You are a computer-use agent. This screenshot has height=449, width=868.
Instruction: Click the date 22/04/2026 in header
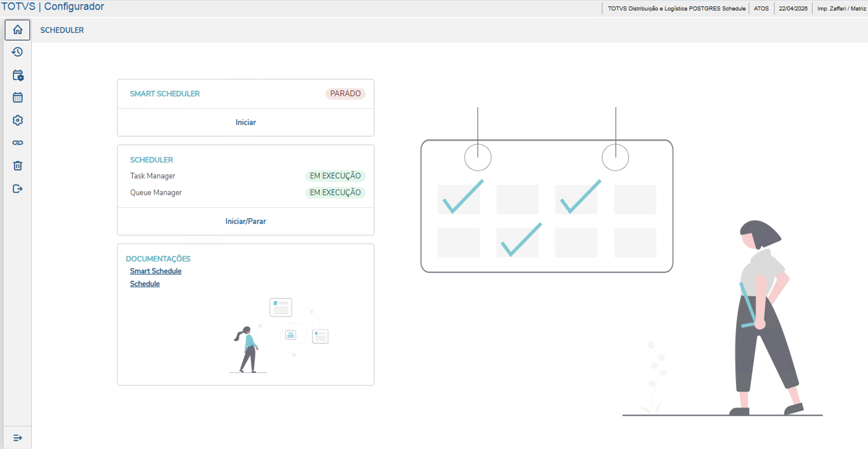point(793,8)
